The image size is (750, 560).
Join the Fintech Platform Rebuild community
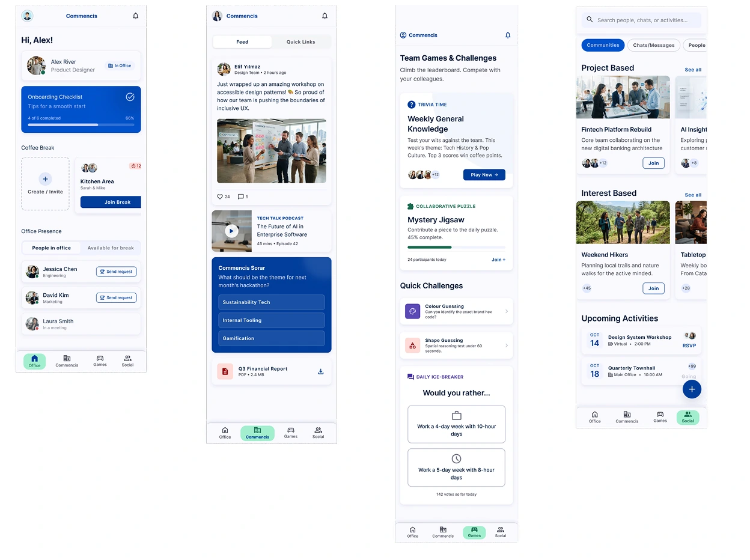(x=653, y=163)
